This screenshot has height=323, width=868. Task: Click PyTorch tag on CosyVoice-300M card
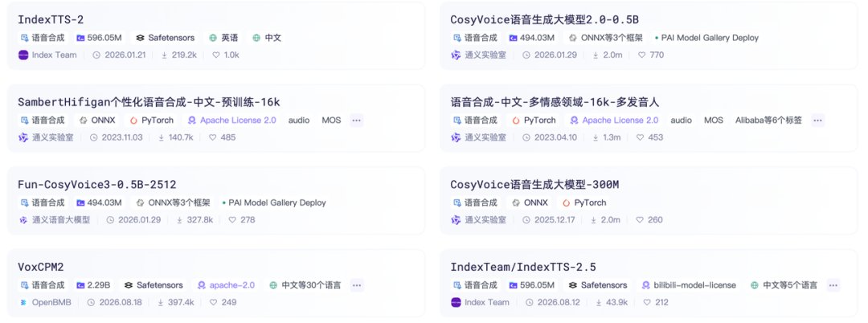tap(584, 202)
